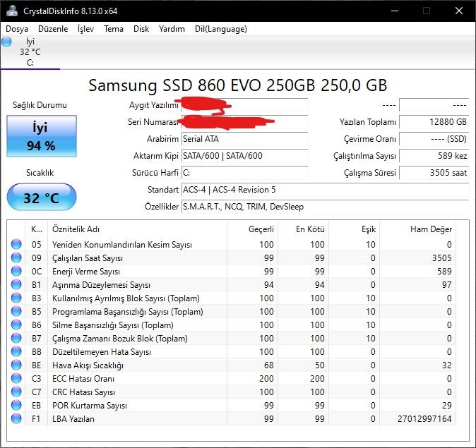
Task: Select row LBA Yazılan
Action: (x=232, y=418)
